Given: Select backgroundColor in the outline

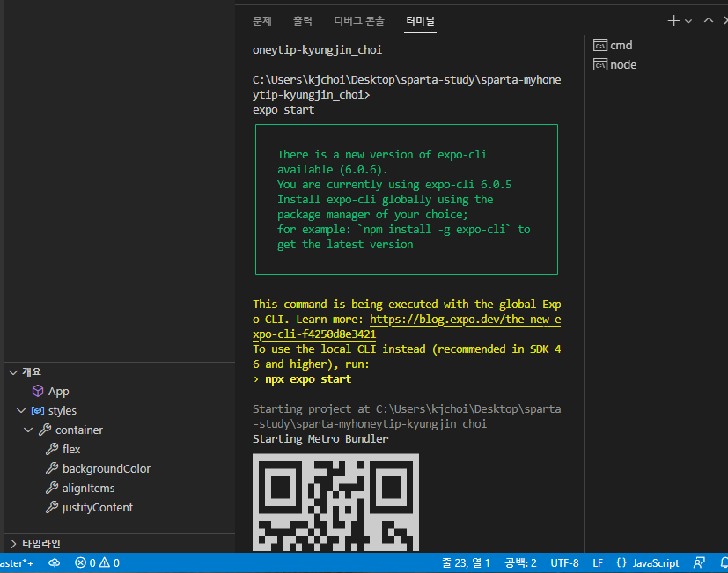Looking at the screenshot, I should tap(107, 469).
